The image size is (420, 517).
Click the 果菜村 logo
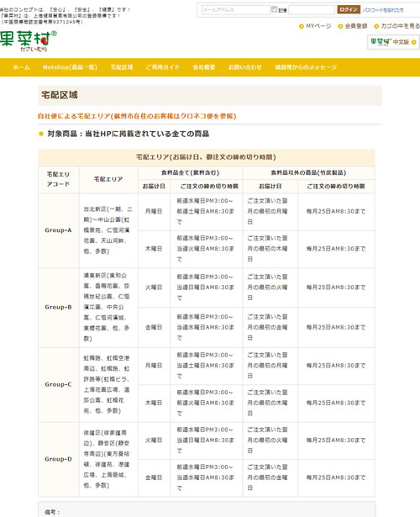pyautogui.click(x=28, y=41)
